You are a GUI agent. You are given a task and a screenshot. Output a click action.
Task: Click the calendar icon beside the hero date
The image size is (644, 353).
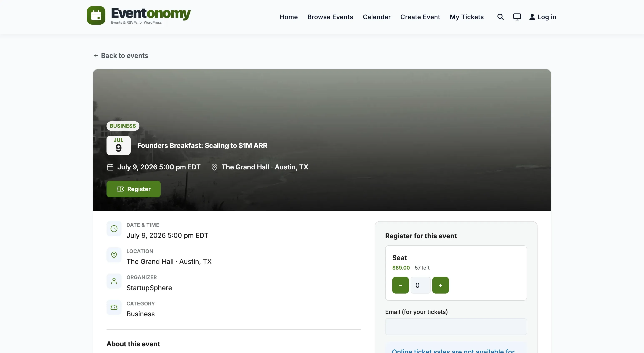pyautogui.click(x=110, y=167)
